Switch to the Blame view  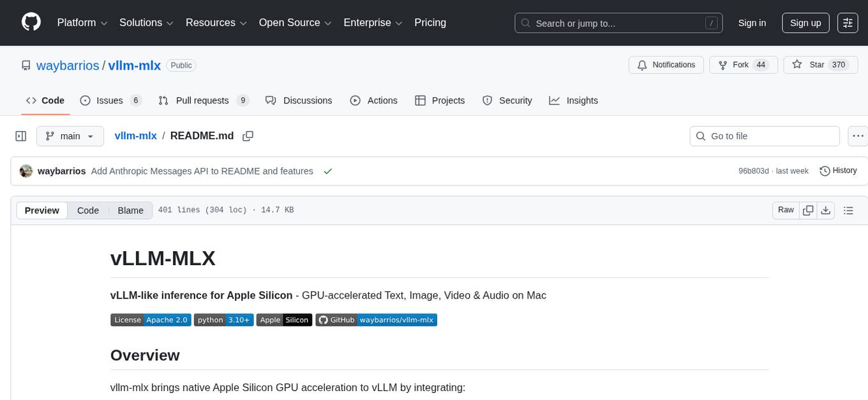tap(130, 210)
